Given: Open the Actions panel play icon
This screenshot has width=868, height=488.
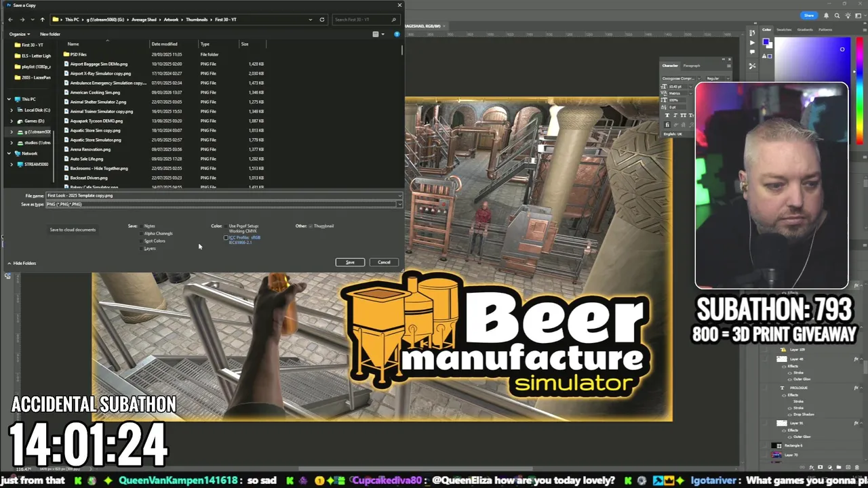Looking at the screenshot, I should (752, 43).
